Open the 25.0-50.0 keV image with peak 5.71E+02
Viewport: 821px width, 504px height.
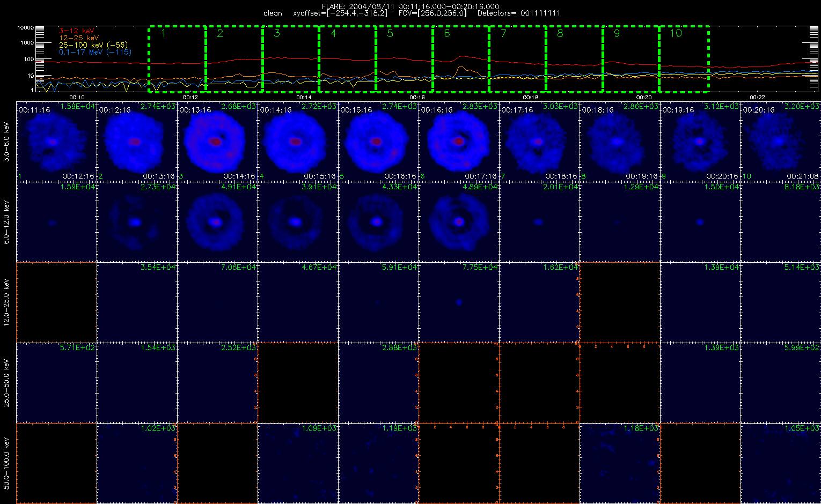coord(56,383)
